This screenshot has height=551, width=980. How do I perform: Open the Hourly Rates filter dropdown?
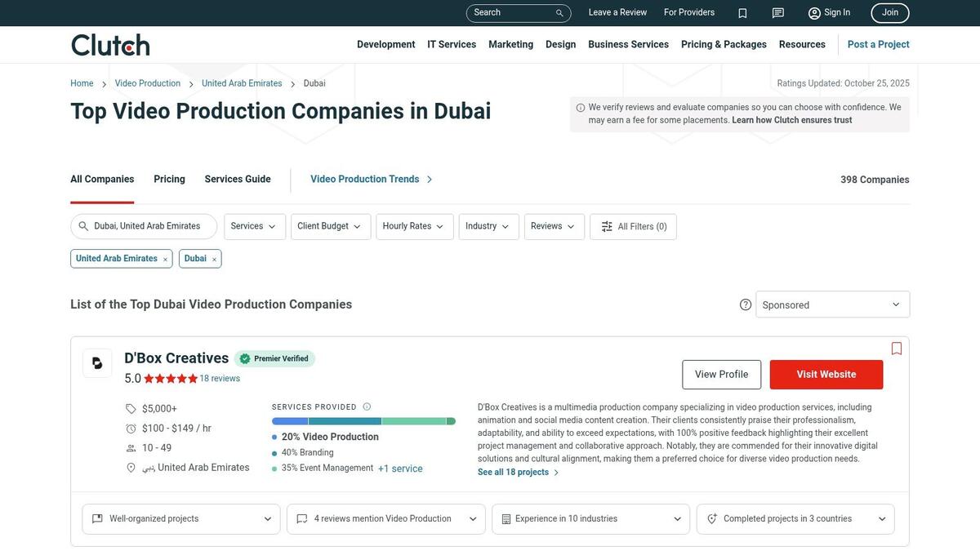pos(414,227)
